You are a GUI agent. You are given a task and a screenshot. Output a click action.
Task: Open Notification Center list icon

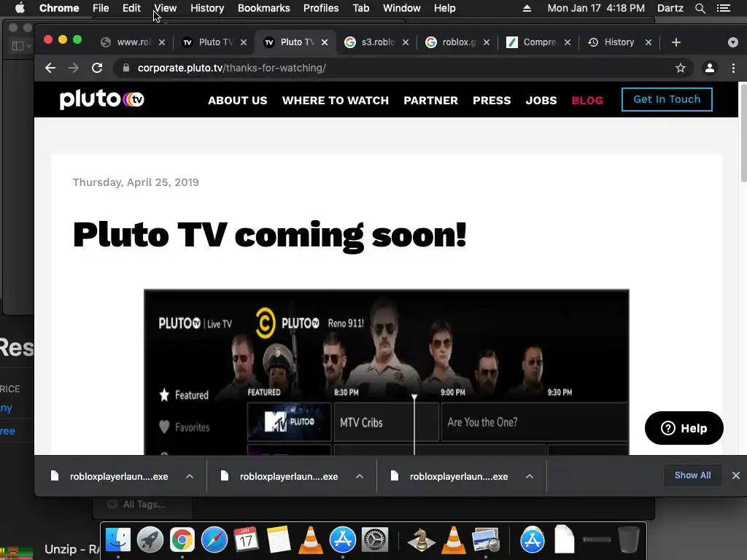pyautogui.click(x=724, y=8)
